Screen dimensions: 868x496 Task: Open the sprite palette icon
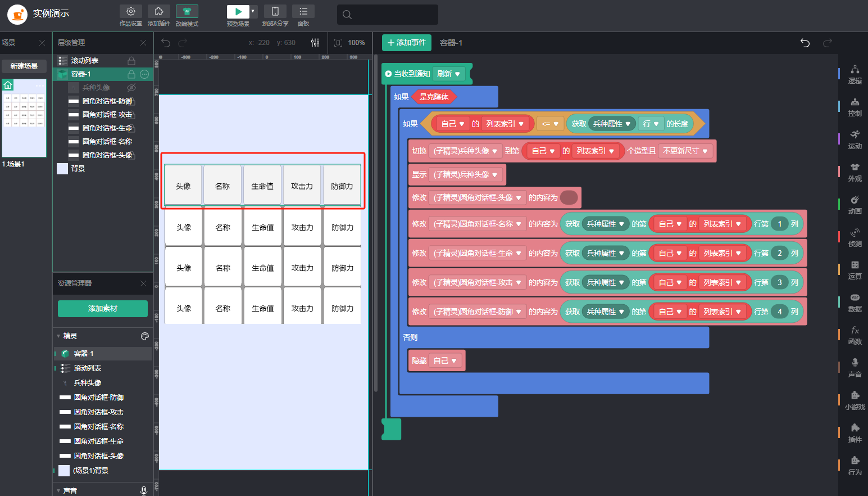point(144,336)
